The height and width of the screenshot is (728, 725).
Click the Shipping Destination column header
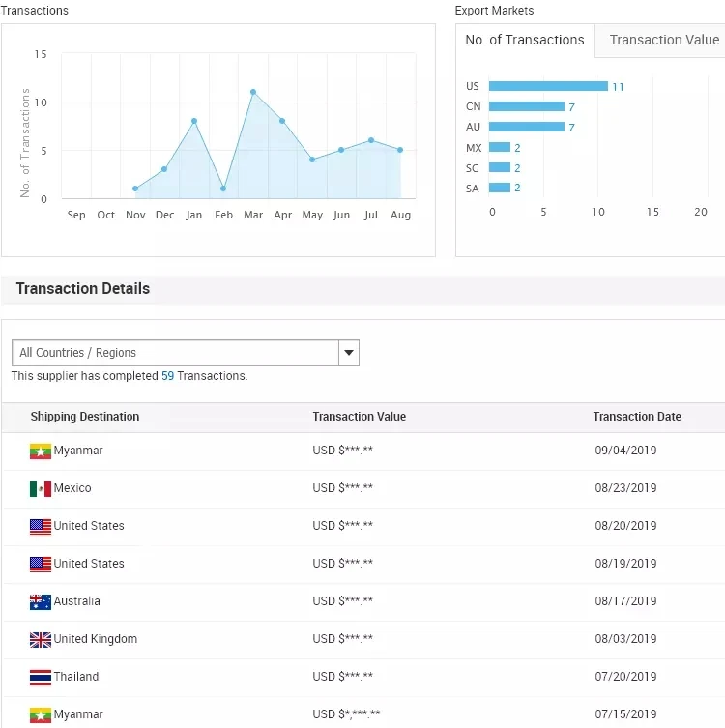click(x=85, y=417)
